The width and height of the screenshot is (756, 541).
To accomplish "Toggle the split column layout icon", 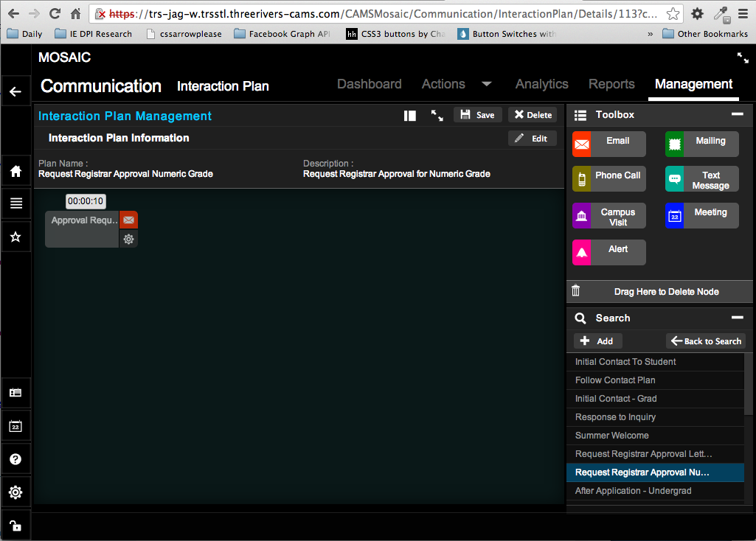I will pyautogui.click(x=410, y=115).
